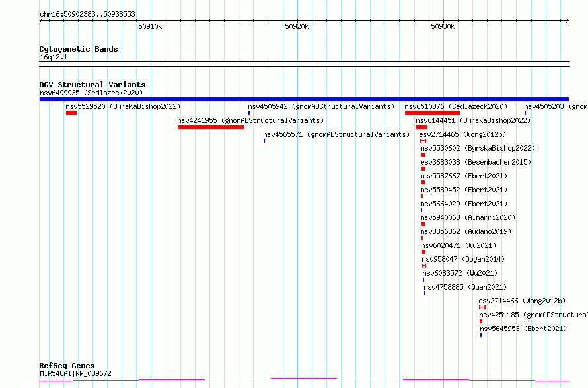Open the nsv4241955 gnomAD variant label
Screen dimensions: 588x388
[250, 120]
